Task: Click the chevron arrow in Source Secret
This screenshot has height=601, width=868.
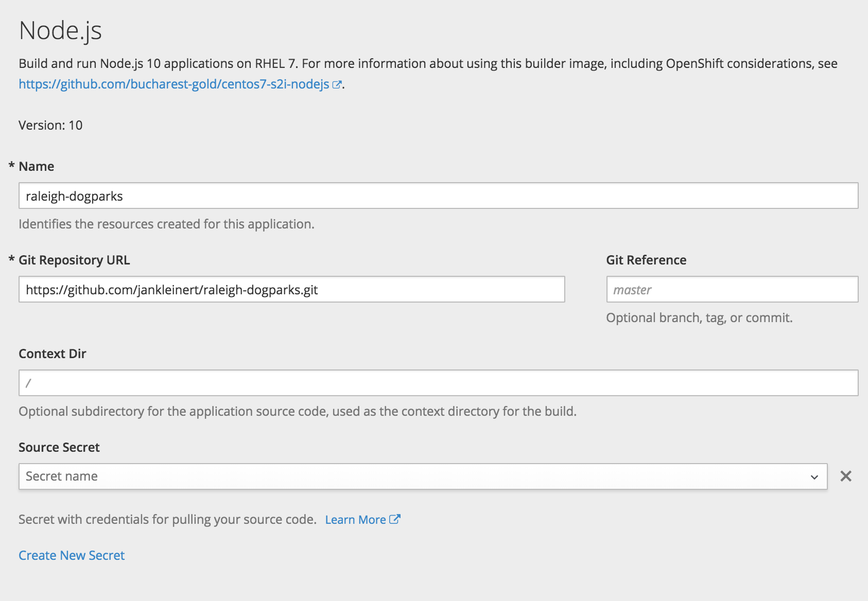Action: (x=814, y=477)
